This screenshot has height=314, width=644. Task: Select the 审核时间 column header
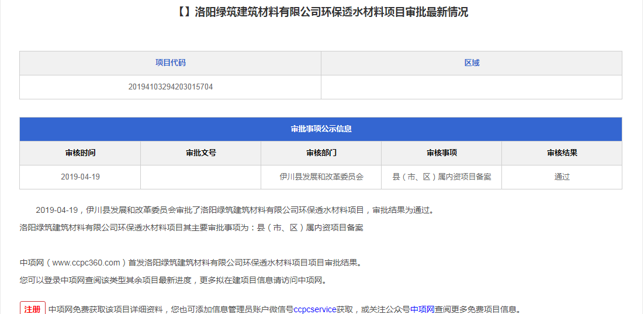pyautogui.click(x=80, y=153)
